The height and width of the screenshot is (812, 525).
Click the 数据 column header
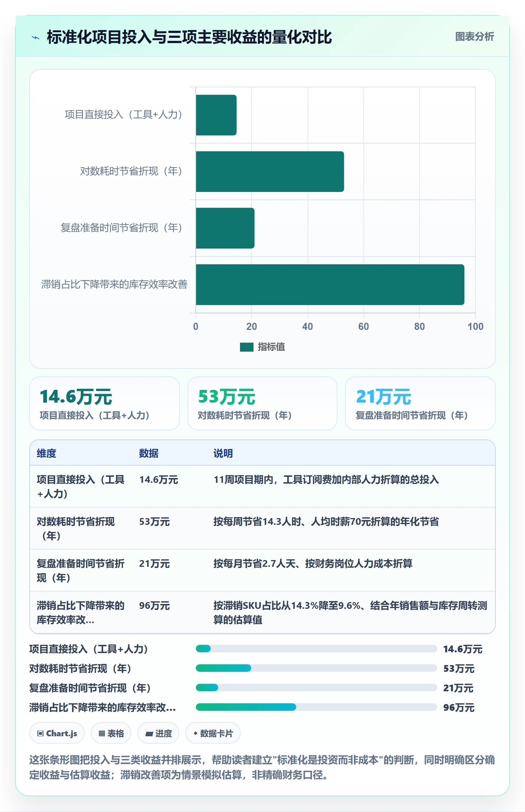149,453
